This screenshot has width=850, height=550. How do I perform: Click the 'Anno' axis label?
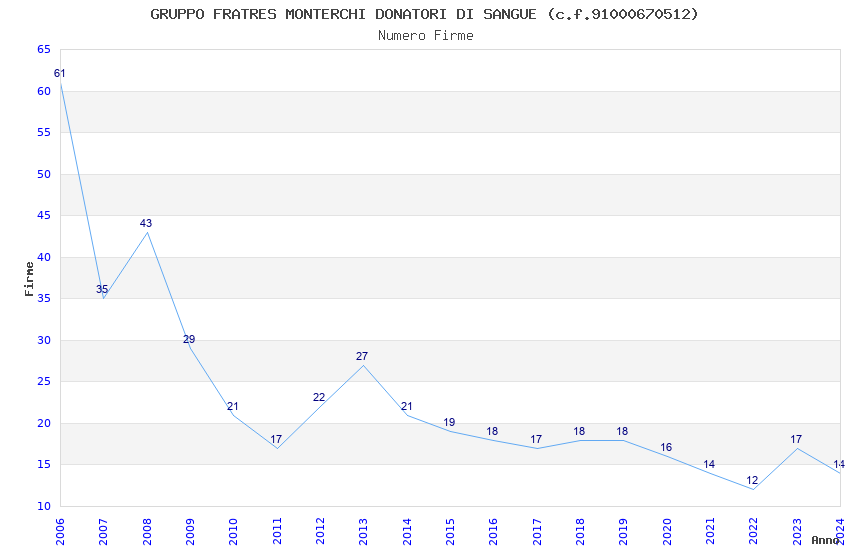825,540
